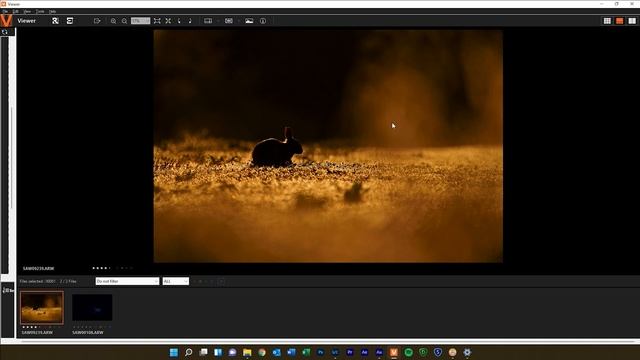Expand the collapsed folder panel icon at lower left
This screenshot has height=360, width=640.
(x=8, y=290)
